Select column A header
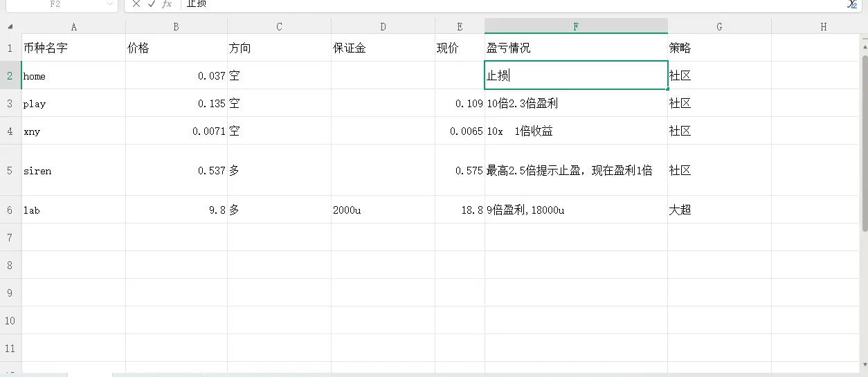The height and width of the screenshot is (377, 868). tap(73, 27)
